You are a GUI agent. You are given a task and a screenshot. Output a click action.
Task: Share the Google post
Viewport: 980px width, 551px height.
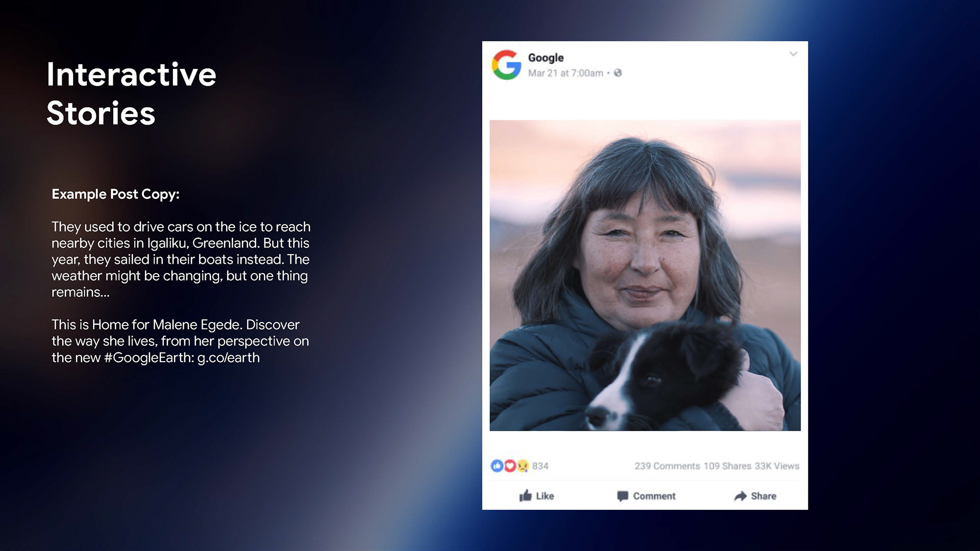[x=755, y=496]
